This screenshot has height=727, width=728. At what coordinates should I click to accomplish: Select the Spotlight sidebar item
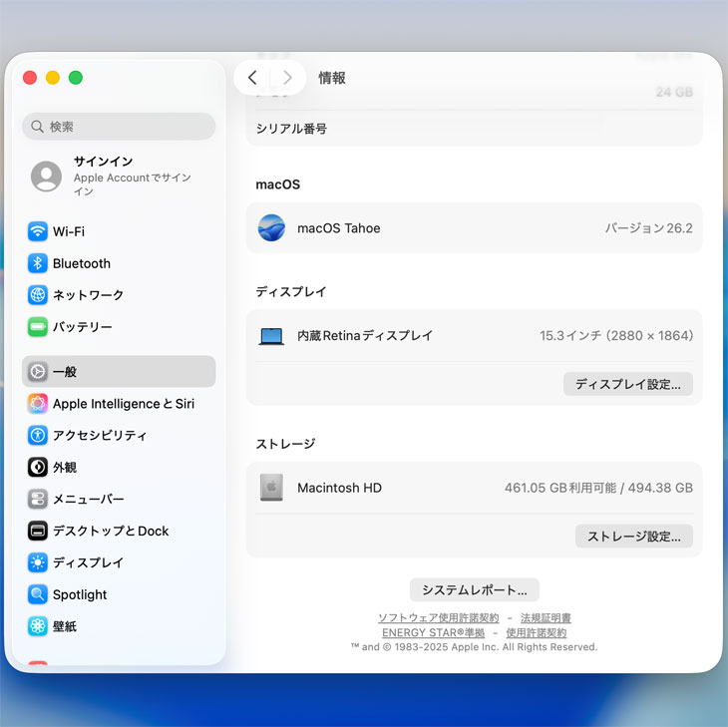coord(80,594)
